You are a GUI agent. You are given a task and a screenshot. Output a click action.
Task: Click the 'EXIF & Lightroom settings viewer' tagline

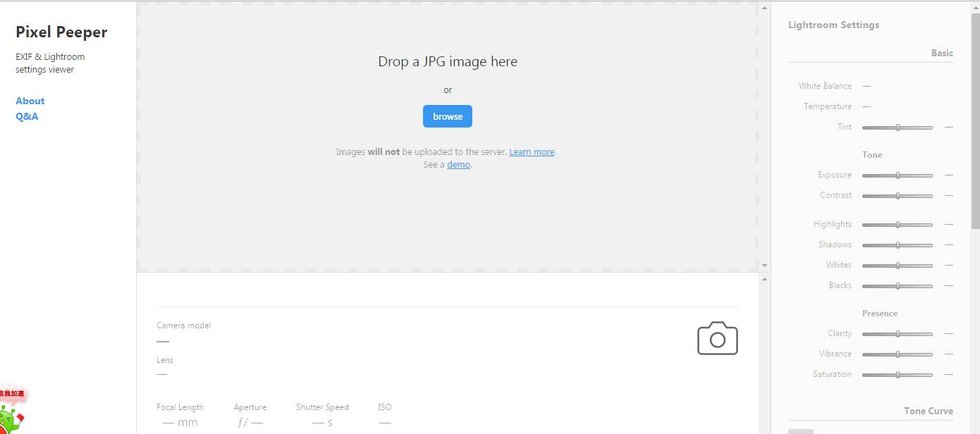(x=50, y=63)
